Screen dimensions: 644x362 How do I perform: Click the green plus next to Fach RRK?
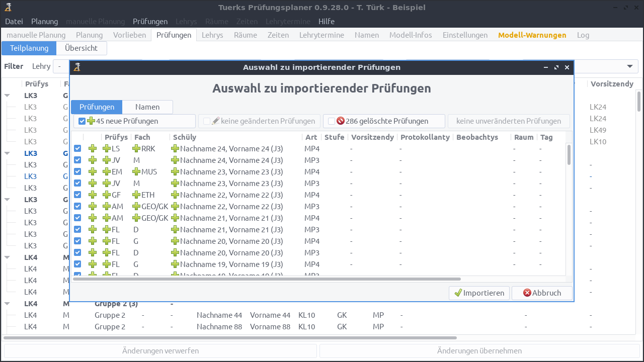pos(136,148)
